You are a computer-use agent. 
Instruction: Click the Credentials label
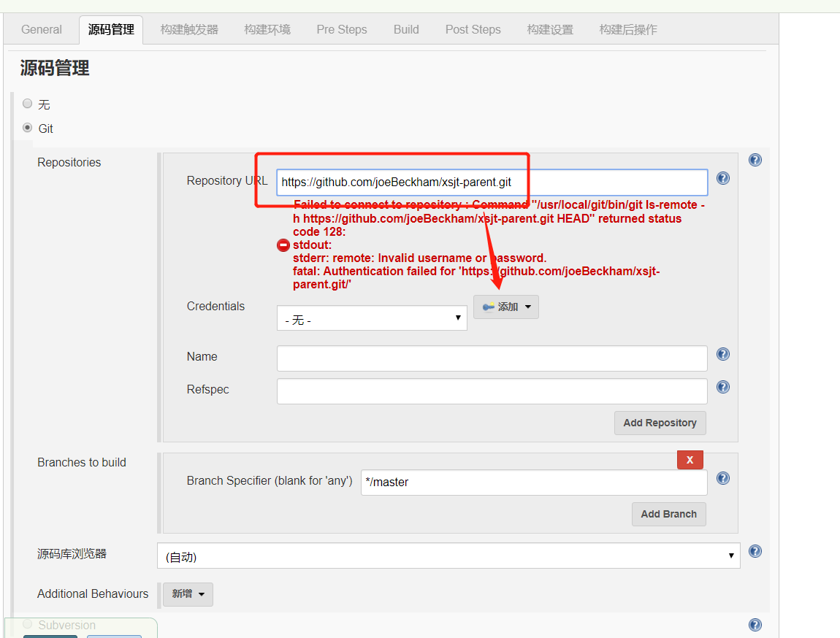[215, 306]
